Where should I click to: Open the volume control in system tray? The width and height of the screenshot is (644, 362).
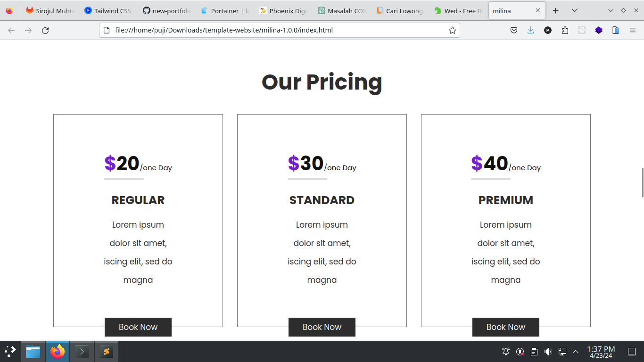[548, 352]
